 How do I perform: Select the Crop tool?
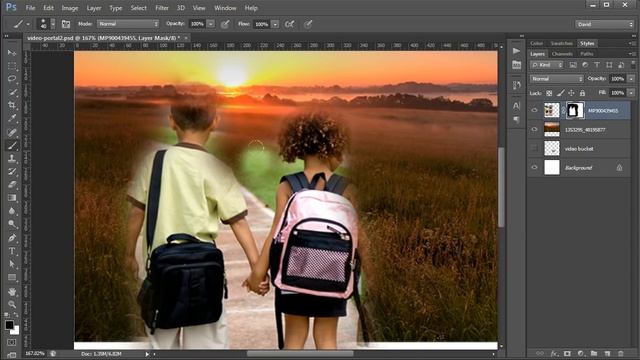(x=12, y=105)
